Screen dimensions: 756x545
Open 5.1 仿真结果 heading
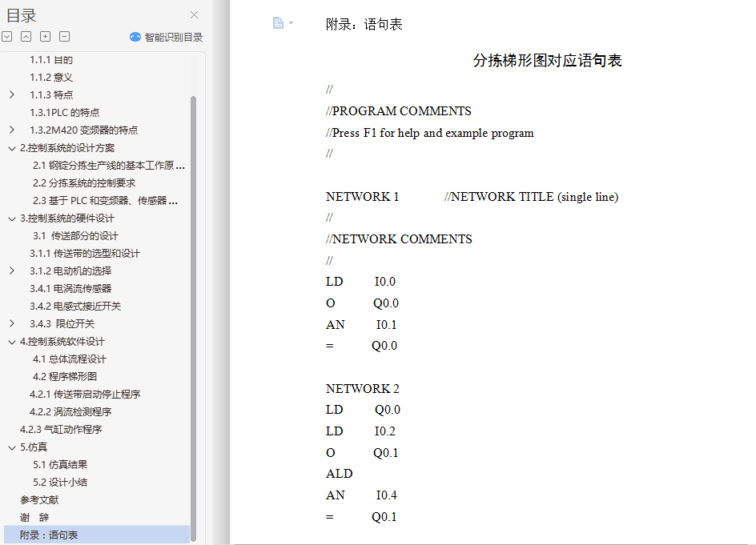click(x=60, y=464)
